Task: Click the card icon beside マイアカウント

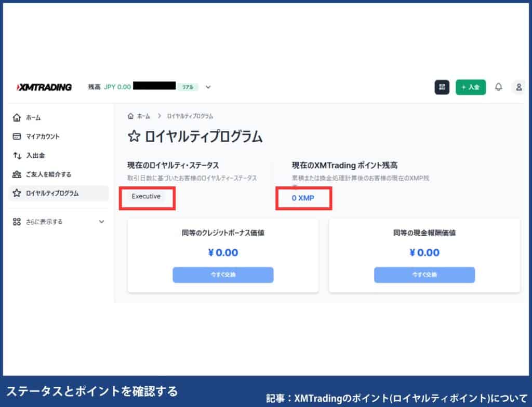Action: click(x=17, y=137)
